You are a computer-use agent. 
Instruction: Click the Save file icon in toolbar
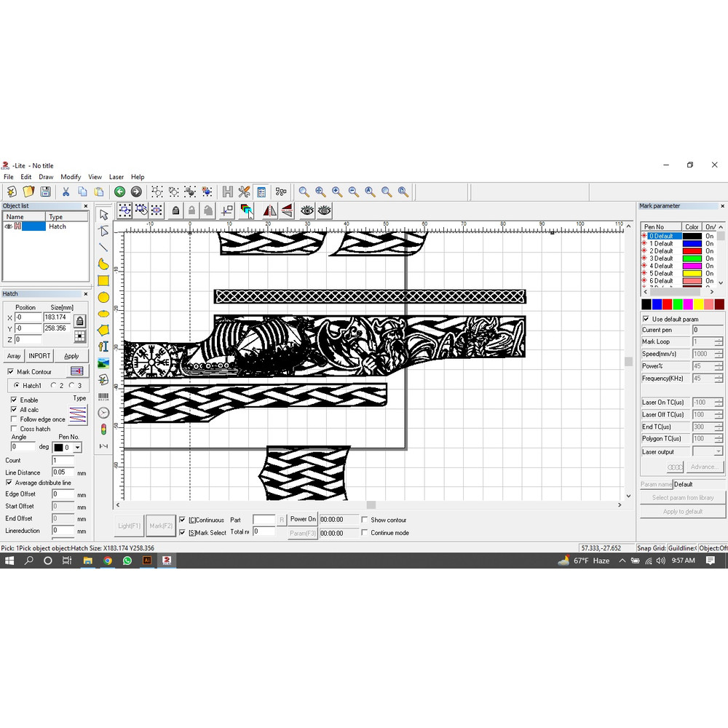[x=45, y=192]
